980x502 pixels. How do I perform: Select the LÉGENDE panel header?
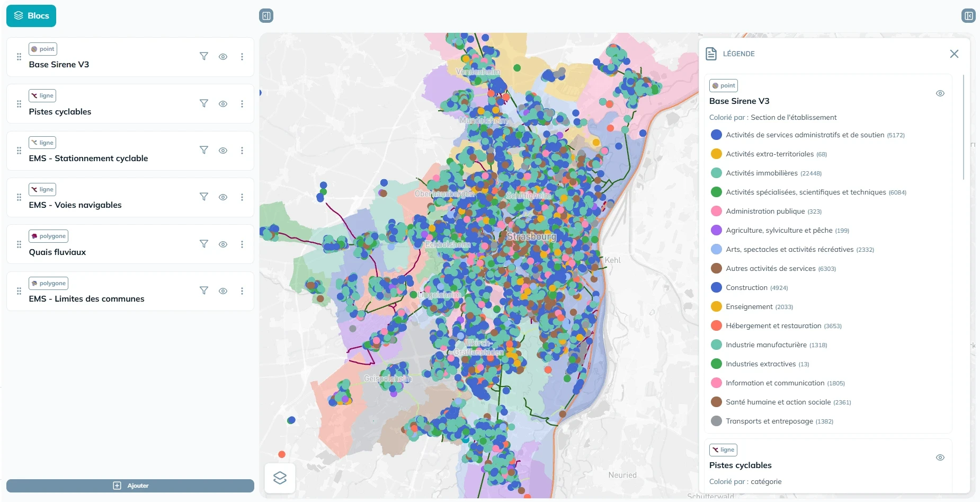pyautogui.click(x=738, y=54)
